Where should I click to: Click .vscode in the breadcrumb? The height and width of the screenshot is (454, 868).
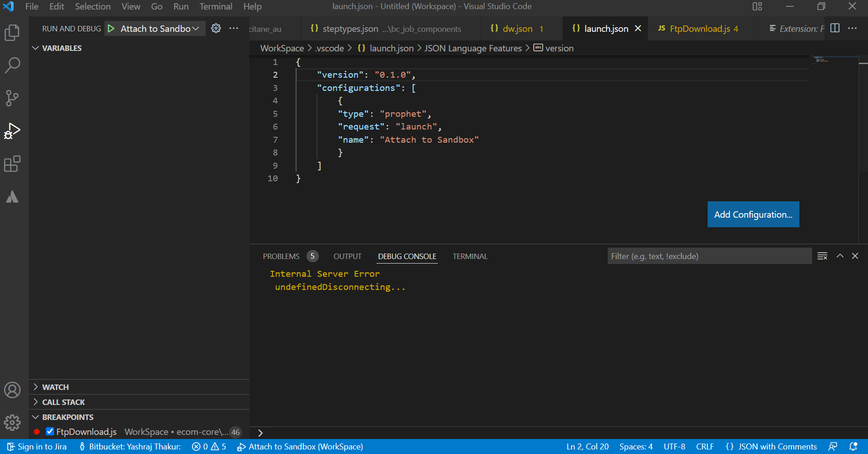(329, 48)
